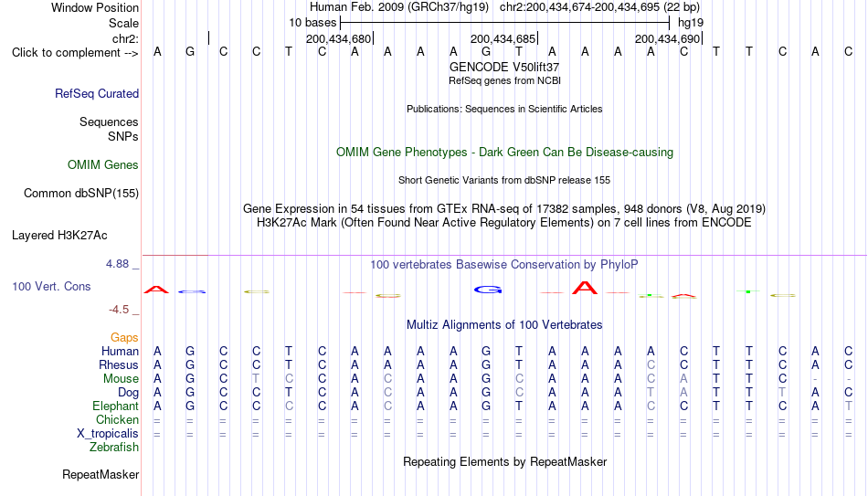Click the -4.5 PhyloP lower scale value
Viewport: 868px width, 496px height.
[x=119, y=310]
